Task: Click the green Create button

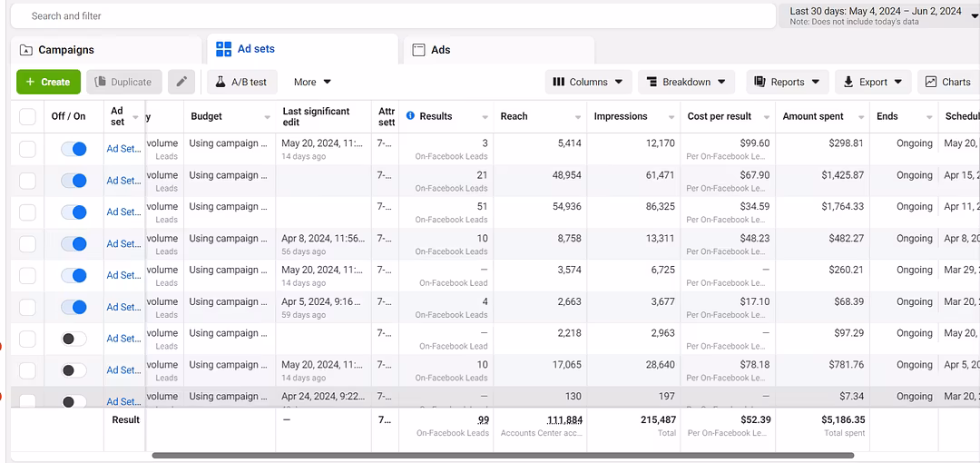Action: (x=48, y=82)
